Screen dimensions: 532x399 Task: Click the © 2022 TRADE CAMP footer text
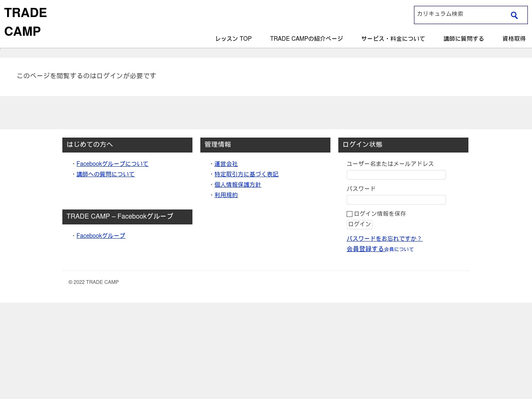tap(94, 282)
